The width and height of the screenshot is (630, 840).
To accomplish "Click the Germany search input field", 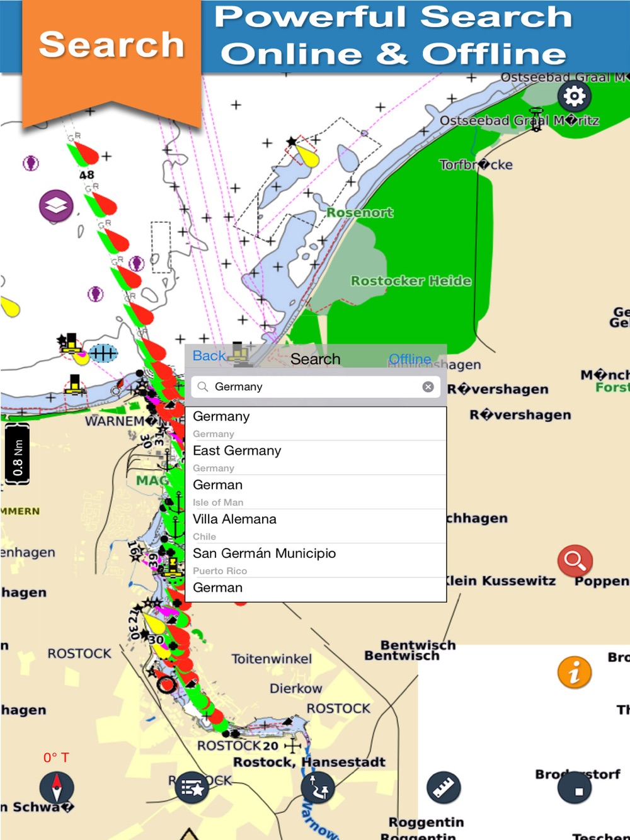I will click(x=316, y=387).
